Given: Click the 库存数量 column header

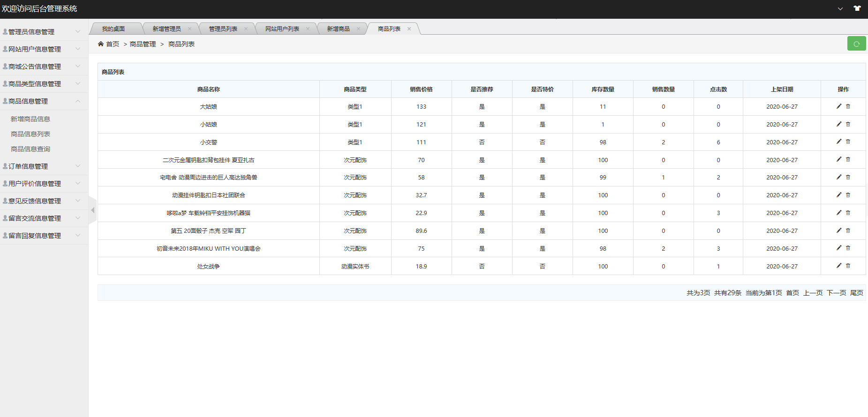Looking at the screenshot, I should (603, 89).
